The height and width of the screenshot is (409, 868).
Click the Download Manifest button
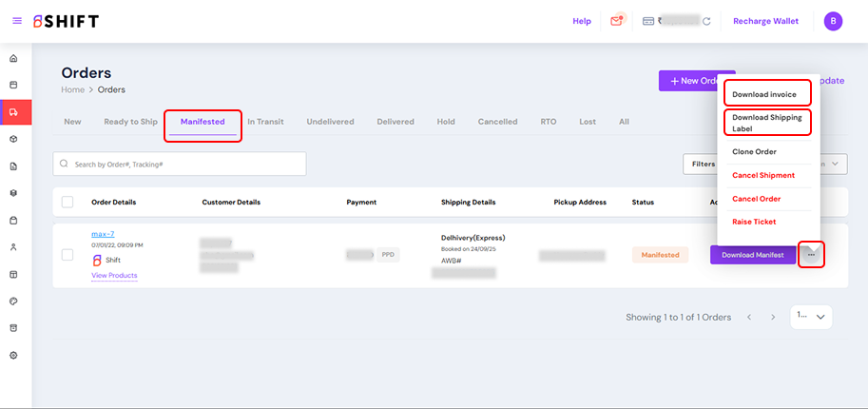tap(753, 255)
